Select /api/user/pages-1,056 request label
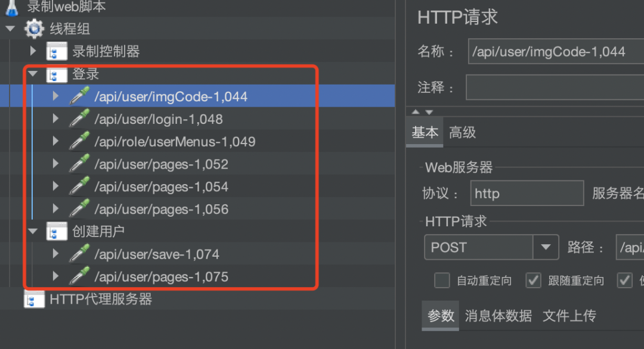644x349 pixels. pyautogui.click(x=162, y=209)
